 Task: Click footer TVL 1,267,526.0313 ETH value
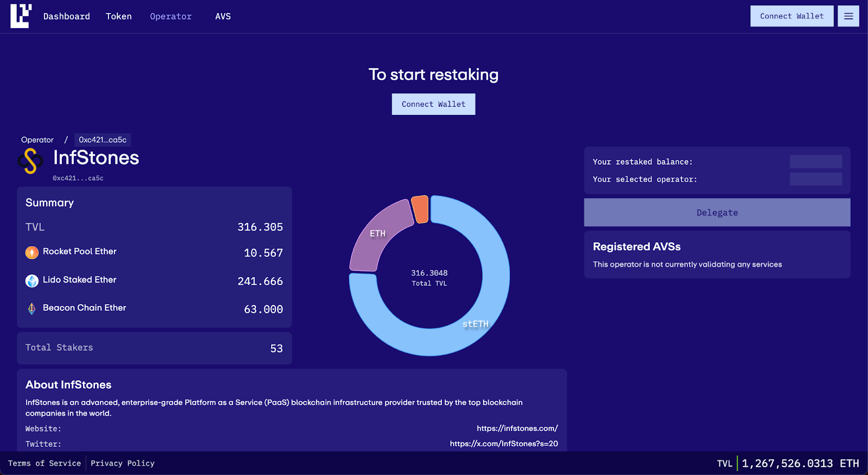coord(801,464)
